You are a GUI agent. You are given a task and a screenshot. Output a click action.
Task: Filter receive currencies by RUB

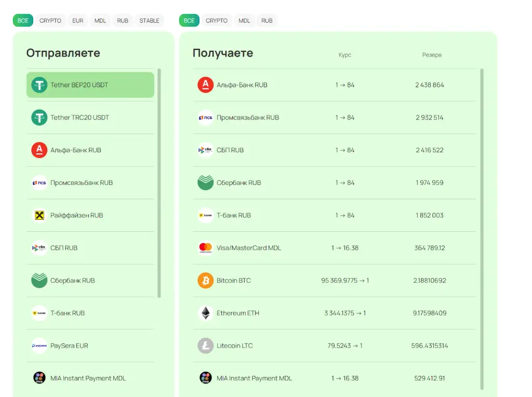[267, 20]
